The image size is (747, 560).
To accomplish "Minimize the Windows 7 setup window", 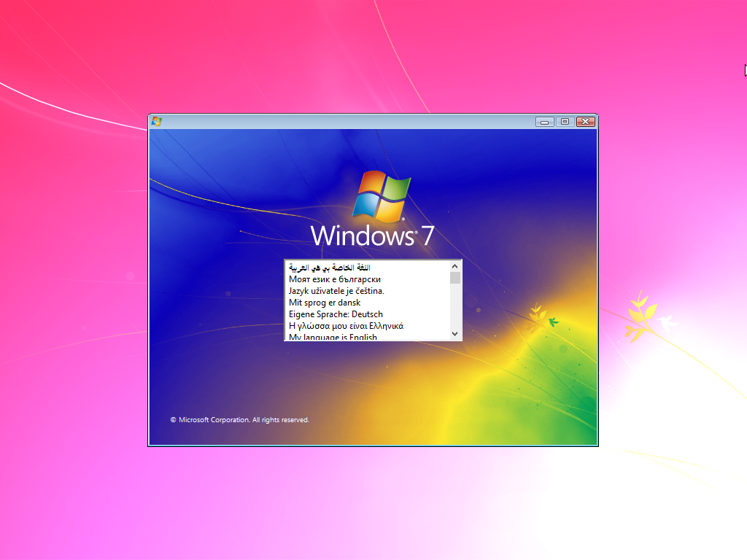I will 544,122.
